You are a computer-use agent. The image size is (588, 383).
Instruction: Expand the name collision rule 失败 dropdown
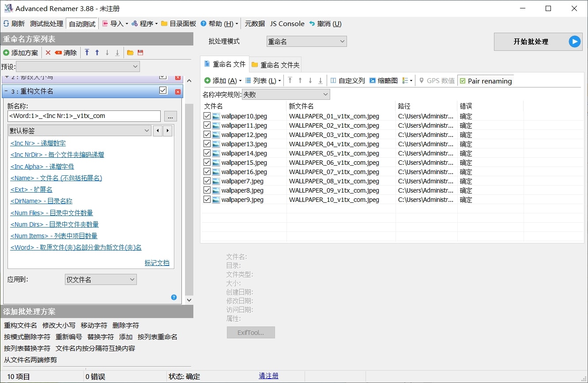(x=286, y=94)
